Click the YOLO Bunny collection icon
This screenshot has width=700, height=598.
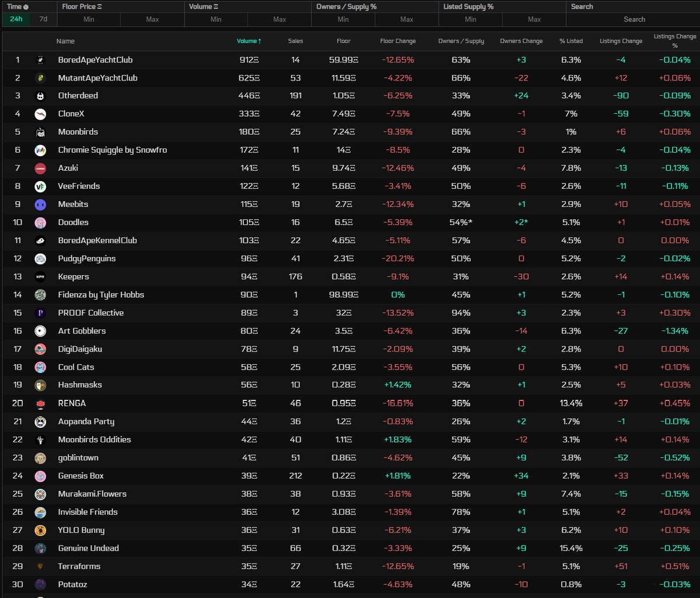40,530
